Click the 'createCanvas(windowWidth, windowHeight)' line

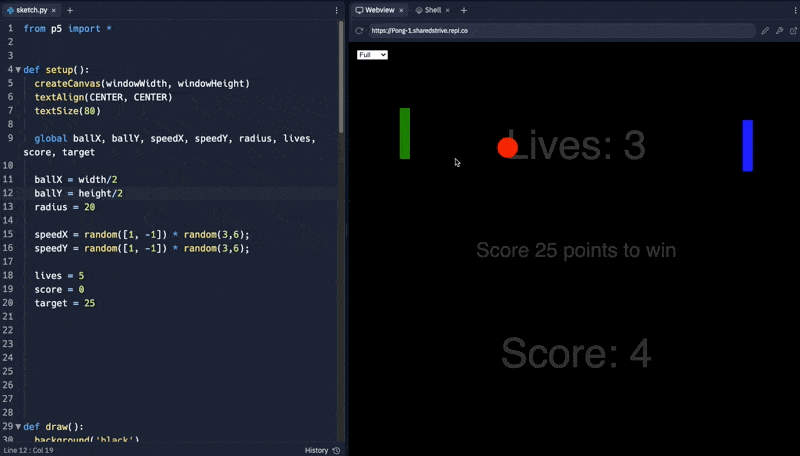[142, 83]
